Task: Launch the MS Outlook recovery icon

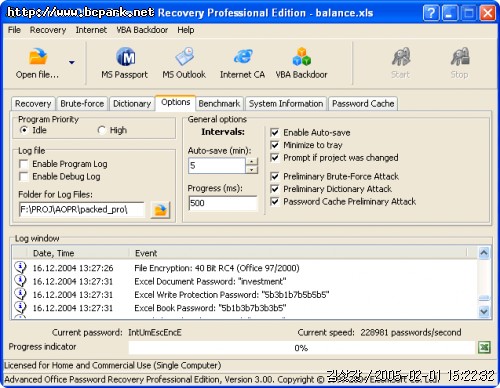Action: pyautogui.click(x=184, y=56)
